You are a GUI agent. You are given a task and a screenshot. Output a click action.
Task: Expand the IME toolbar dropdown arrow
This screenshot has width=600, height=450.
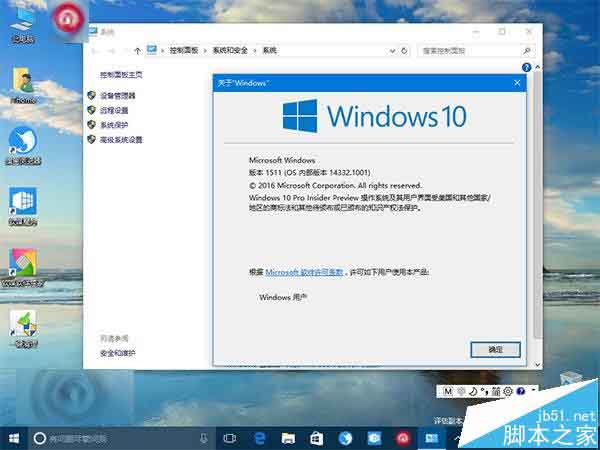click(533, 391)
